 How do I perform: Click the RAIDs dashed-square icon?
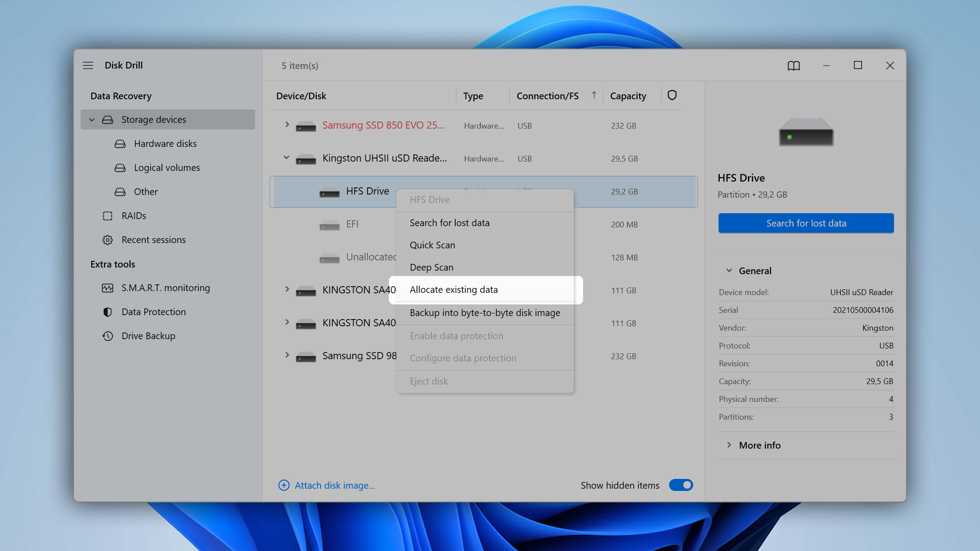click(x=108, y=216)
